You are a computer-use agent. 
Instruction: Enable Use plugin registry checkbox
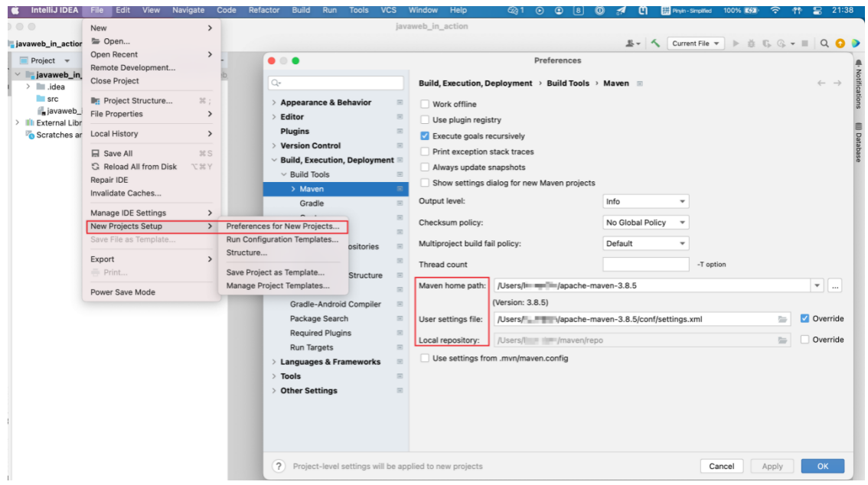[425, 119]
